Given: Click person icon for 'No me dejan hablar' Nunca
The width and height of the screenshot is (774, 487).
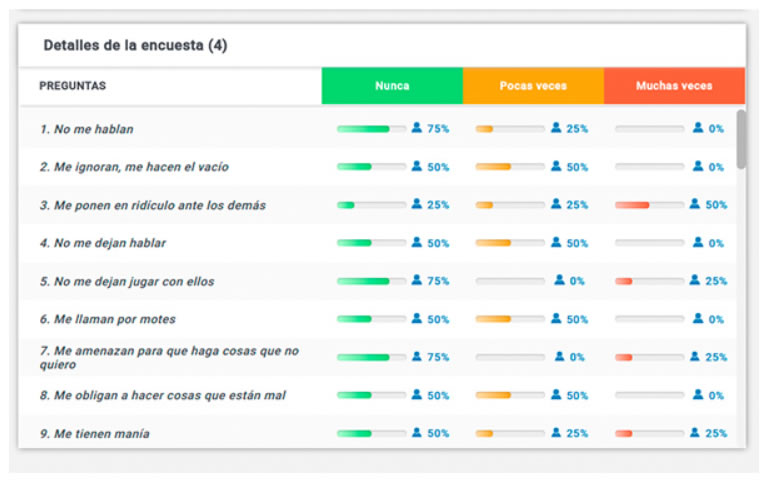Looking at the screenshot, I should 417,243.
